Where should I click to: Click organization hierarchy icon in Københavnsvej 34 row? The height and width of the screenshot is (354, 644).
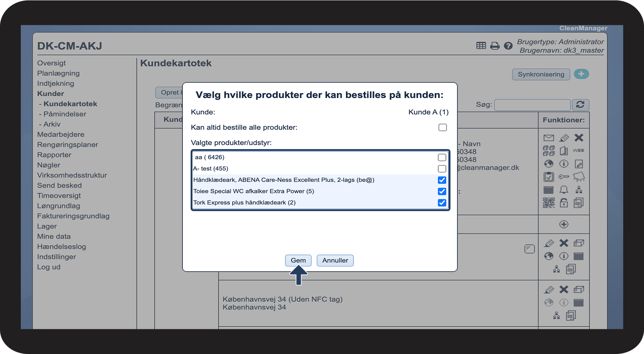pyautogui.click(x=557, y=315)
